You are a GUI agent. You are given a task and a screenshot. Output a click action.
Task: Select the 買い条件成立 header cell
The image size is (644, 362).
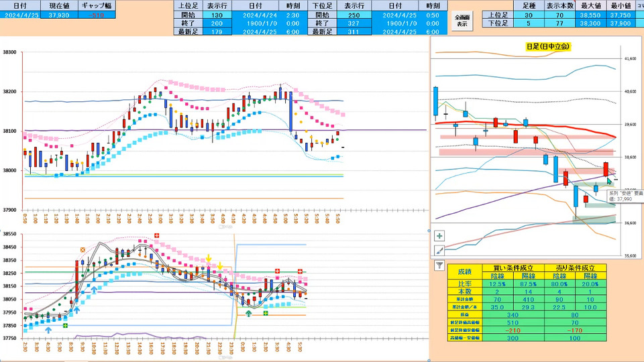[x=513, y=268]
